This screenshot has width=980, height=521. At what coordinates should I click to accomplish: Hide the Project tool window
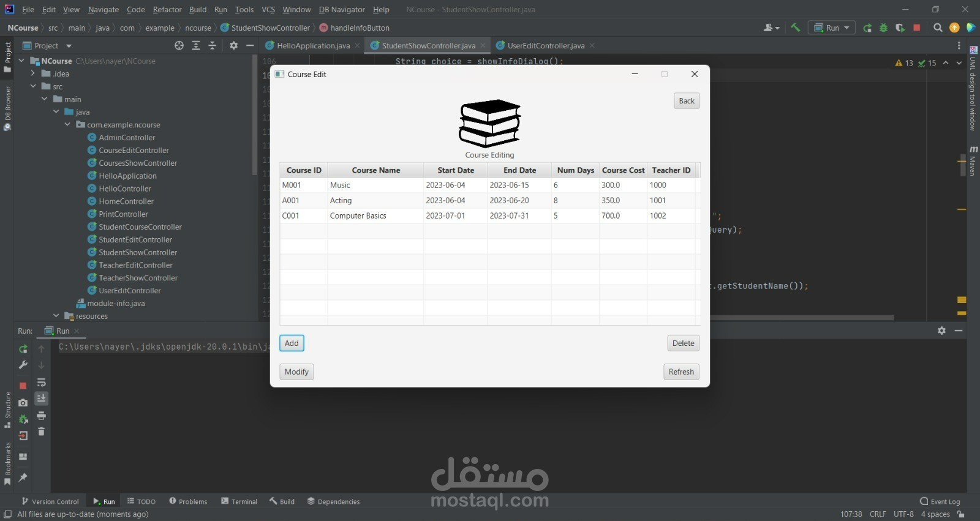(x=250, y=45)
